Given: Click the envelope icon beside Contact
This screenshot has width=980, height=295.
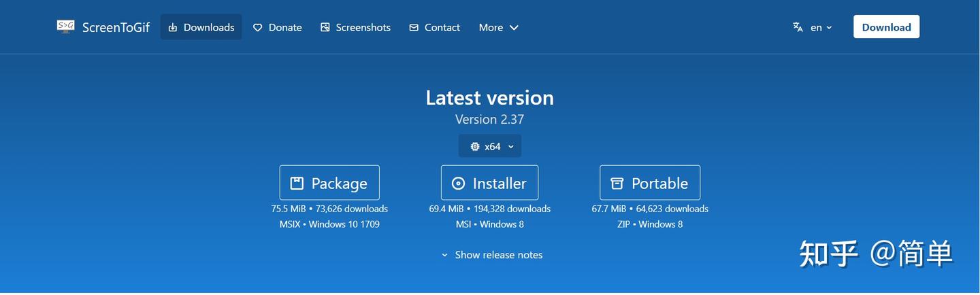Looking at the screenshot, I should (414, 27).
